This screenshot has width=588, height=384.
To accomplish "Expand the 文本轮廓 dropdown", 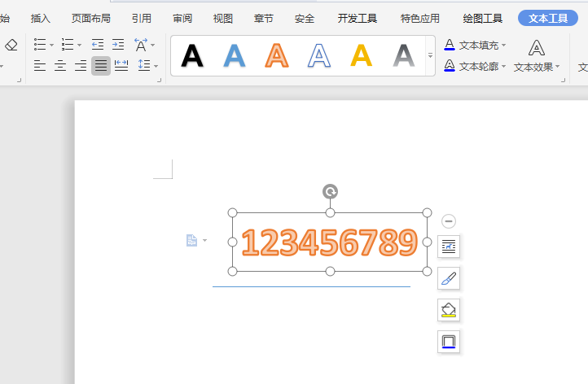I will tap(503, 66).
